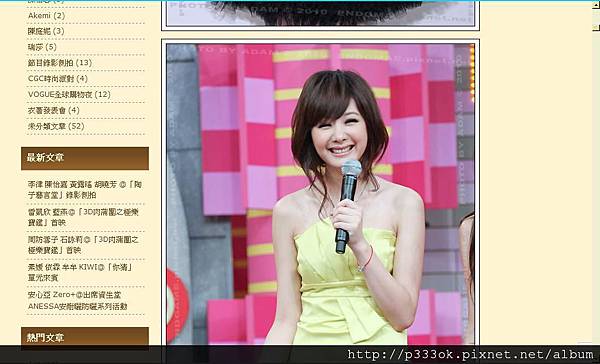Open the 周防雪子 石詠莉 3D肉蒲團 premiere article
The height and width of the screenshot is (364, 600).
pos(83,245)
